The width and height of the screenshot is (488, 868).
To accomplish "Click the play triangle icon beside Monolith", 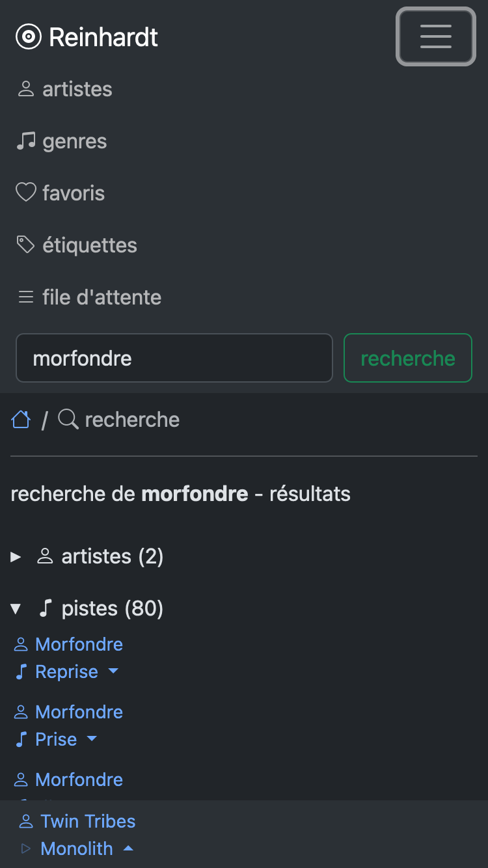I will (x=25, y=848).
